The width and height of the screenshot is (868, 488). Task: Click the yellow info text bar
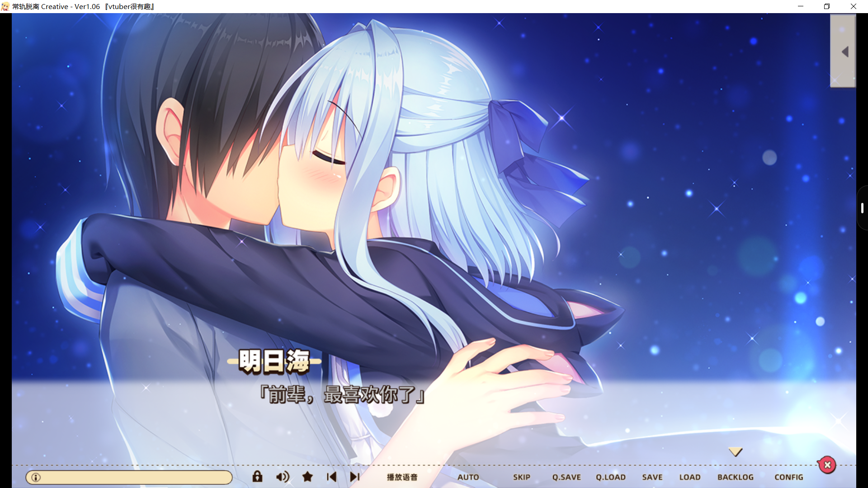click(136, 477)
